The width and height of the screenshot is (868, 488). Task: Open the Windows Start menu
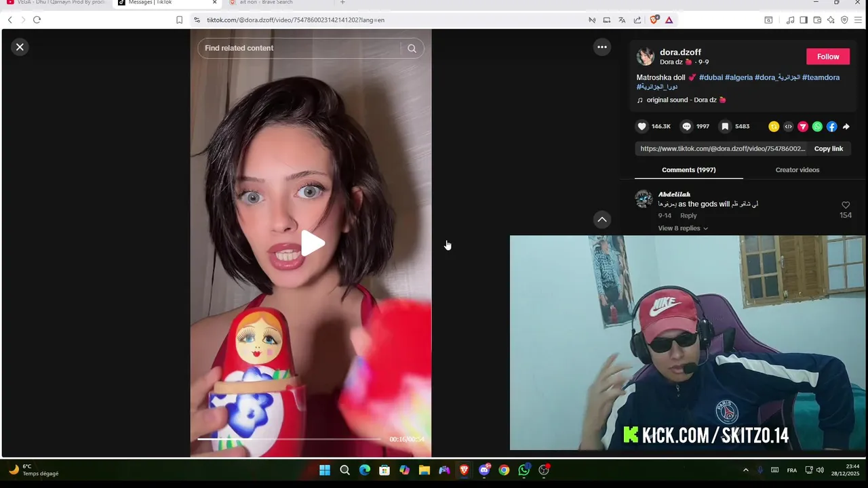325,470
